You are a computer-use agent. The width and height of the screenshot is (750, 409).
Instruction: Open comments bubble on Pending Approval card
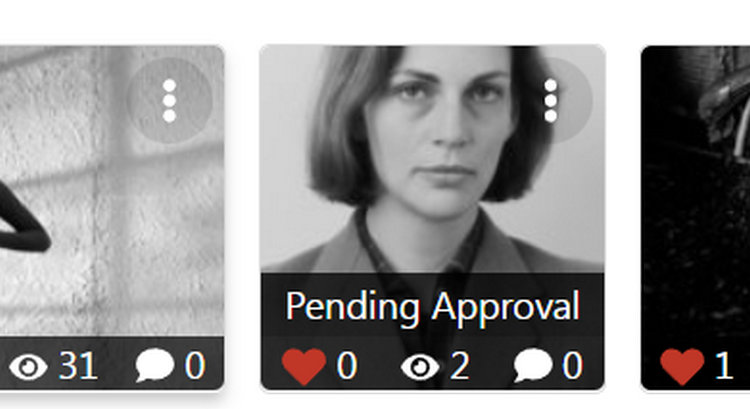(x=533, y=365)
